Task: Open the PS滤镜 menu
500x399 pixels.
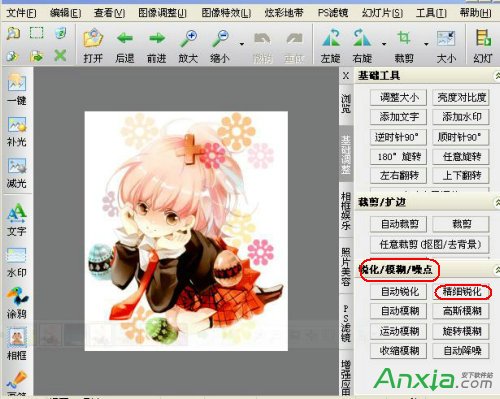Action: click(333, 13)
